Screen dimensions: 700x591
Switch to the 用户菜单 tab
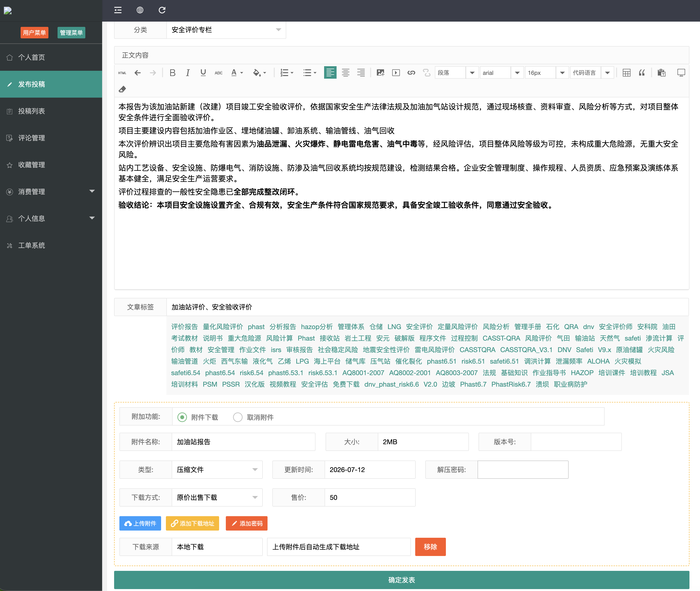35,32
